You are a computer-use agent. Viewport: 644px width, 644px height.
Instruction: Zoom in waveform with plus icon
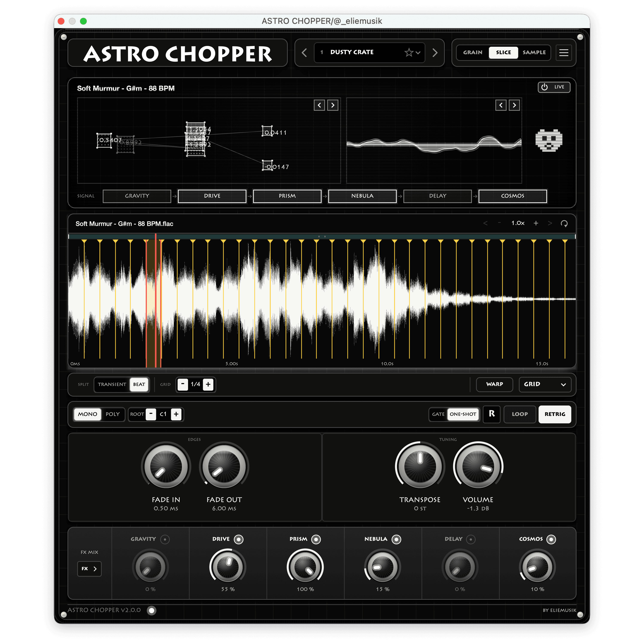[x=536, y=223]
